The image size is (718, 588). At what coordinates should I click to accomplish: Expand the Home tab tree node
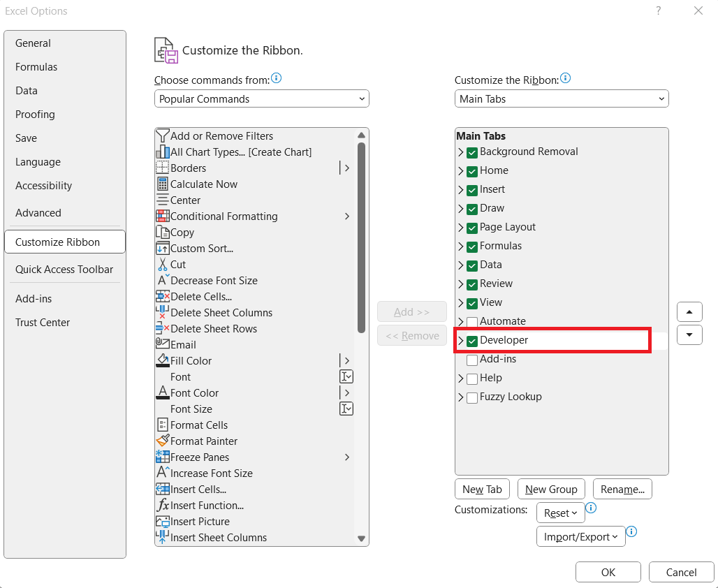click(x=461, y=171)
